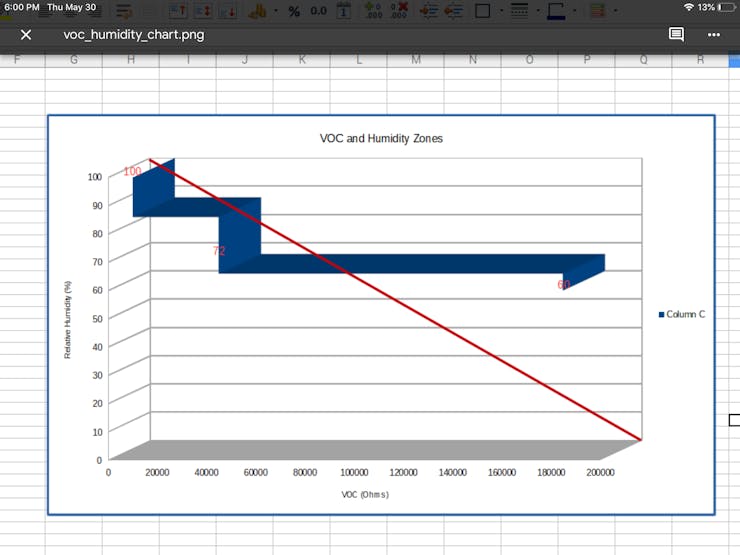Click the Relative Humidity (%) axis title
This screenshot has width=740, height=555.
(x=67, y=320)
